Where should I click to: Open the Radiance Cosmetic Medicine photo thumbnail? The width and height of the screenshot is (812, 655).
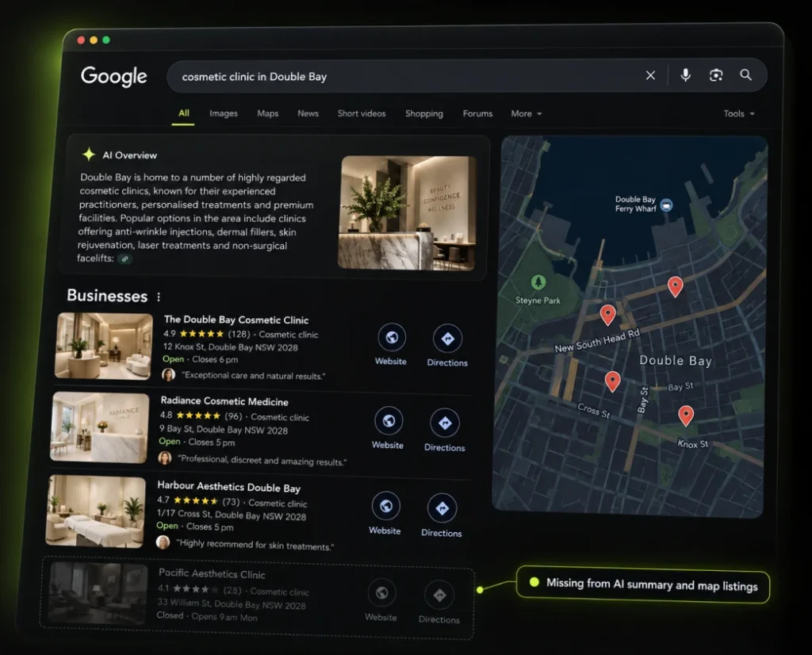[x=100, y=427]
